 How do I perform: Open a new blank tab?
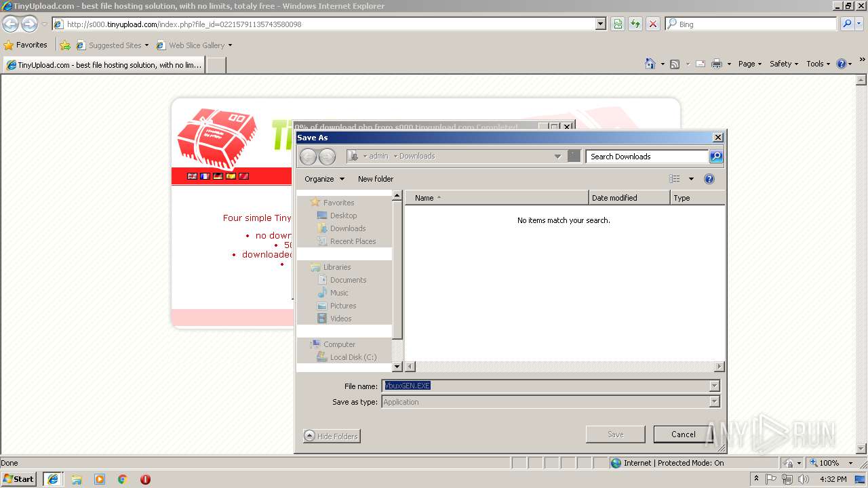coord(216,65)
